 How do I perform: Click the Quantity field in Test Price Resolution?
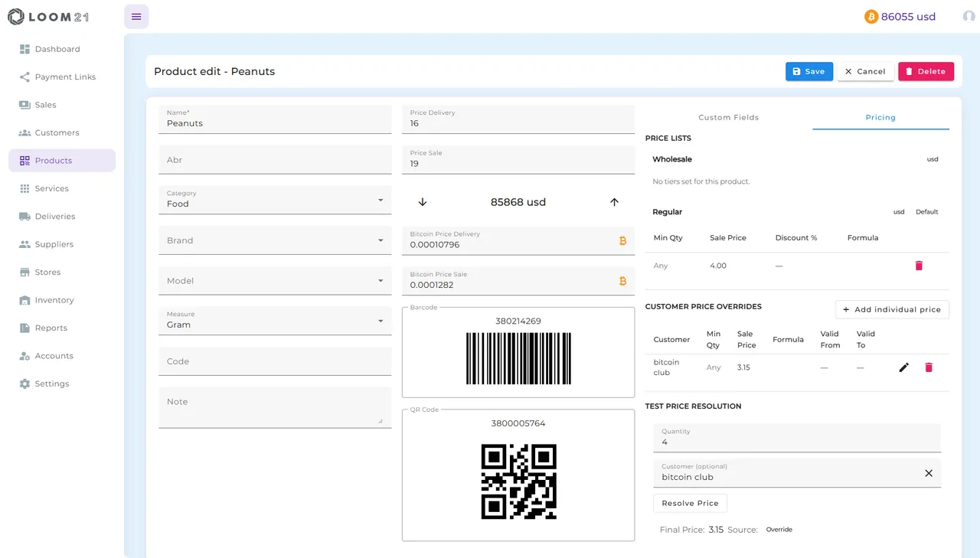(x=797, y=438)
